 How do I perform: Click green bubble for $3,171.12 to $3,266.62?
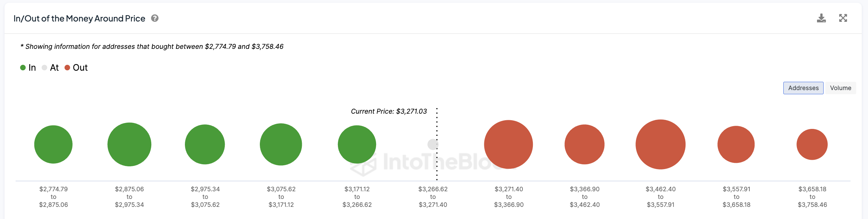click(x=357, y=144)
